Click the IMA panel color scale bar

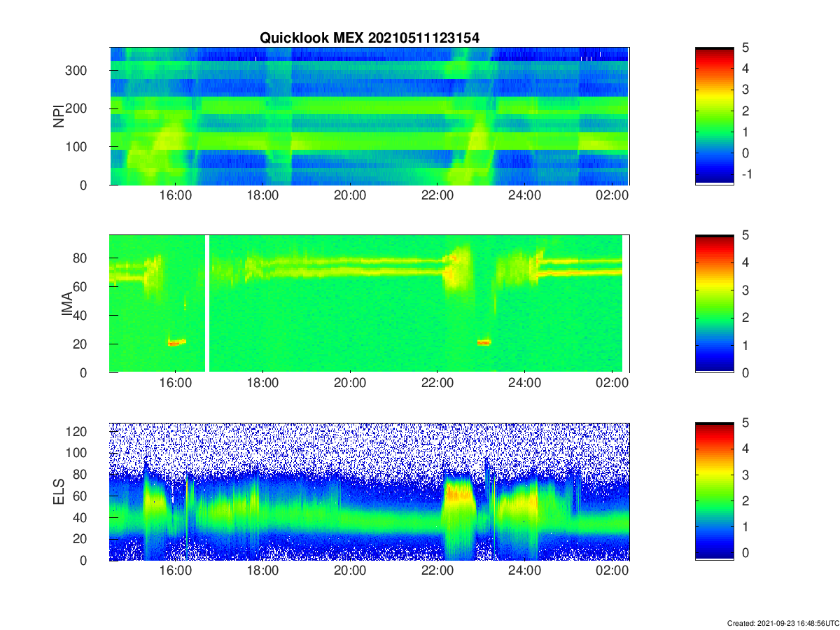pyautogui.click(x=715, y=304)
